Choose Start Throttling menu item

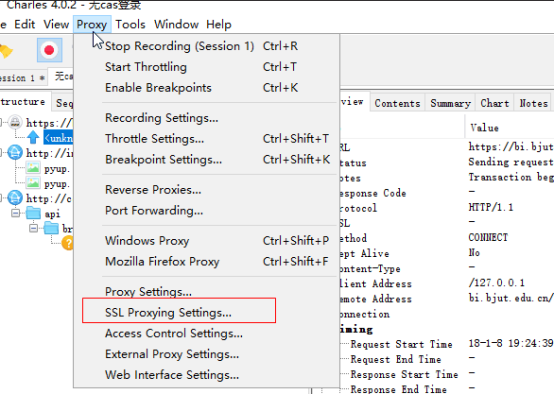206,67
